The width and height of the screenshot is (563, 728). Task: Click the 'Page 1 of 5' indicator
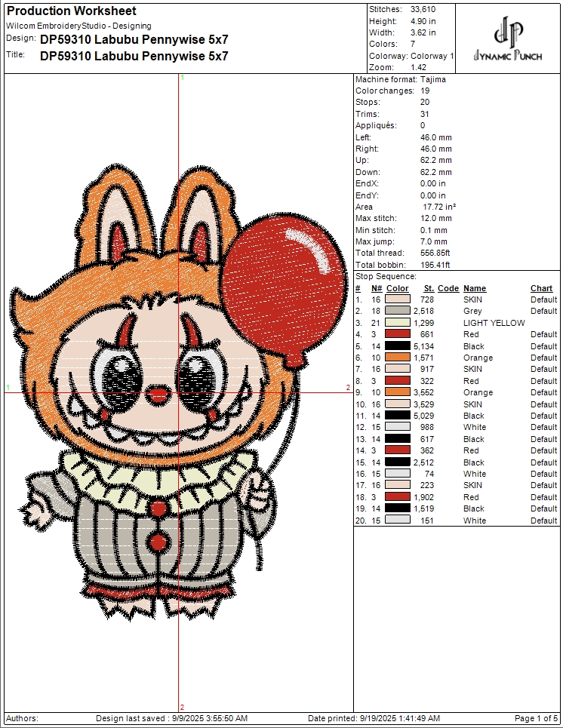pos(536,718)
